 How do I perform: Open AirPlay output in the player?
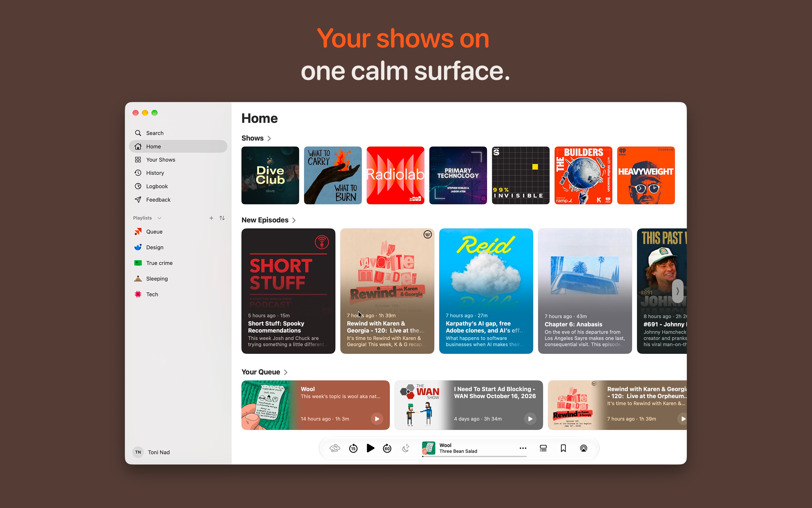coord(584,448)
